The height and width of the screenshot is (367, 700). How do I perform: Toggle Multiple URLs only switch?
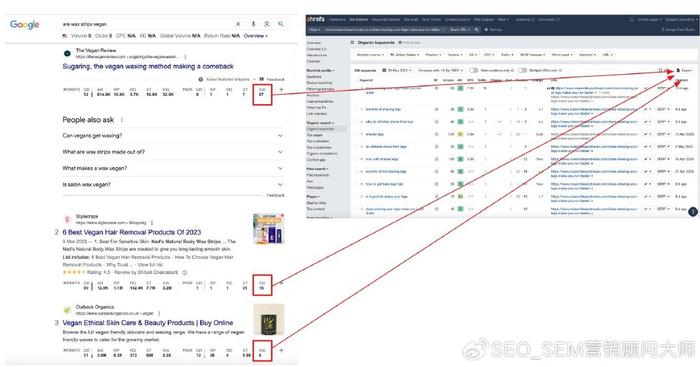[x=522, y=71]
